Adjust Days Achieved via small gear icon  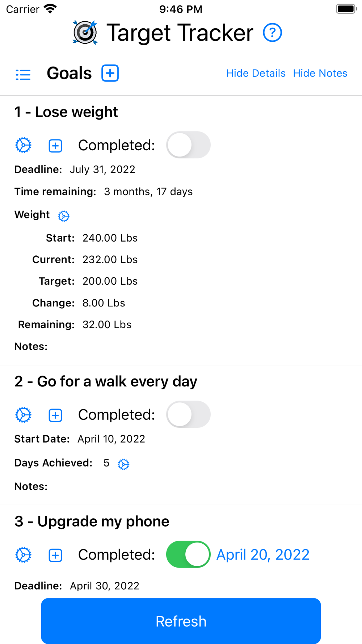tap(123, 464)
